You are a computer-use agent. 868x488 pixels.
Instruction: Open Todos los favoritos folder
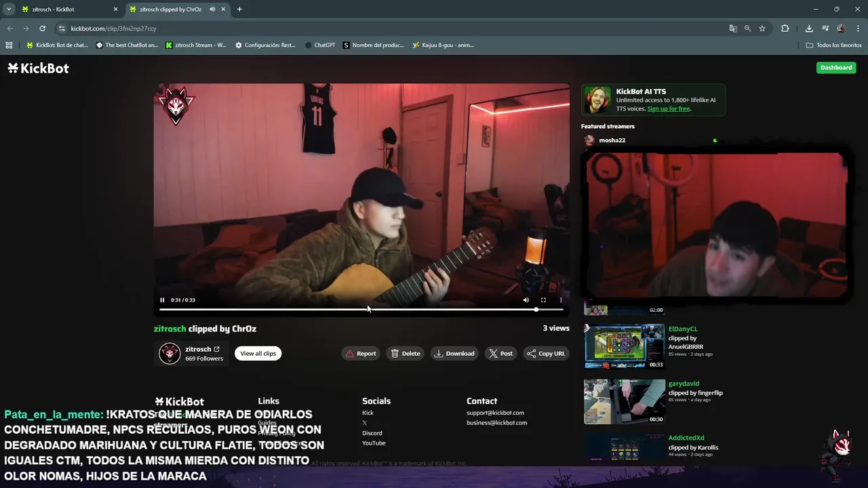pos(833,45)
